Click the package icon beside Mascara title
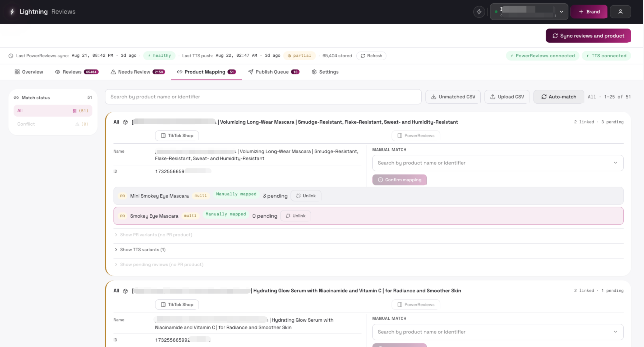The width and height of the screenshot is (644, 347). pos(126,122)
